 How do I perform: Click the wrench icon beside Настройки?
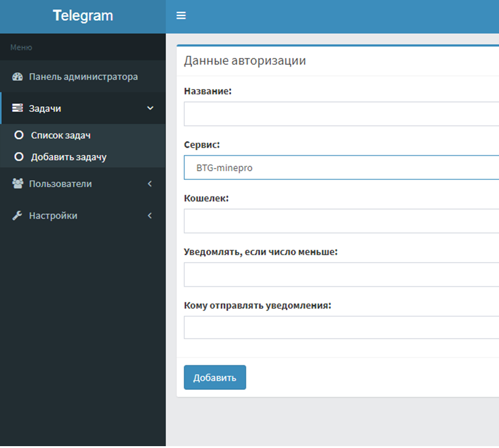click(17, 216)
